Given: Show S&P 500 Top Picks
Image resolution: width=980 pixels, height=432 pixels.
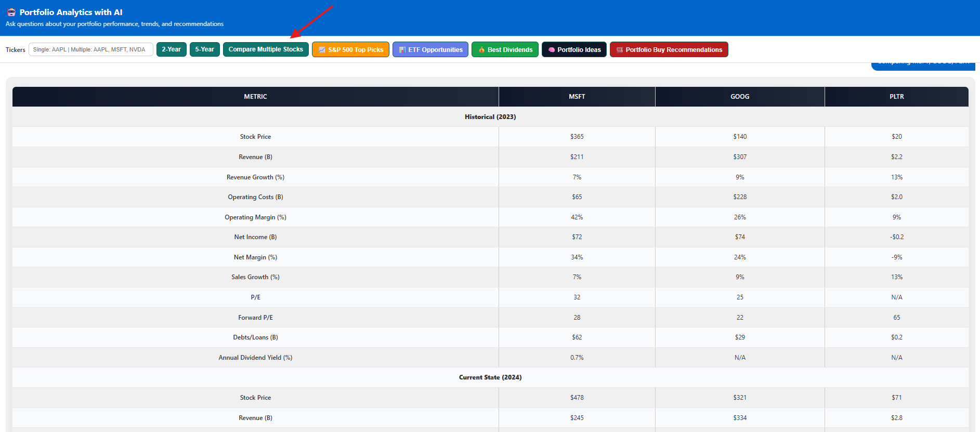Looking at the screenshot, I should [x=350, y=49].
